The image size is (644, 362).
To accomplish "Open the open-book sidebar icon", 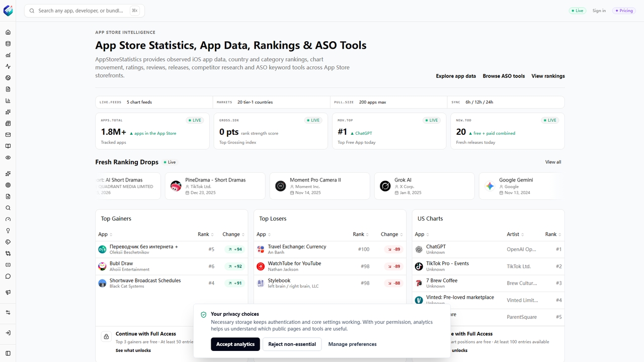I will pos(8,146).
